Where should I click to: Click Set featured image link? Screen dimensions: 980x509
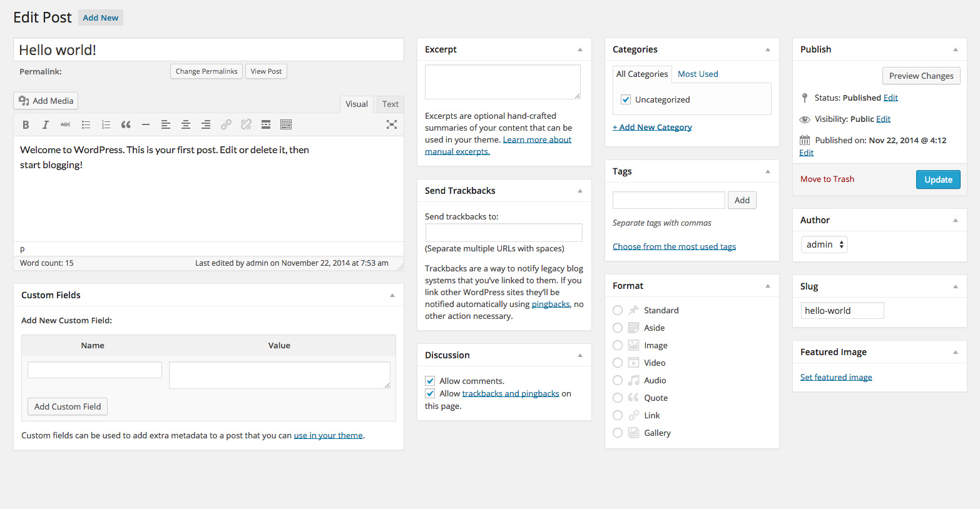(836, 377)
